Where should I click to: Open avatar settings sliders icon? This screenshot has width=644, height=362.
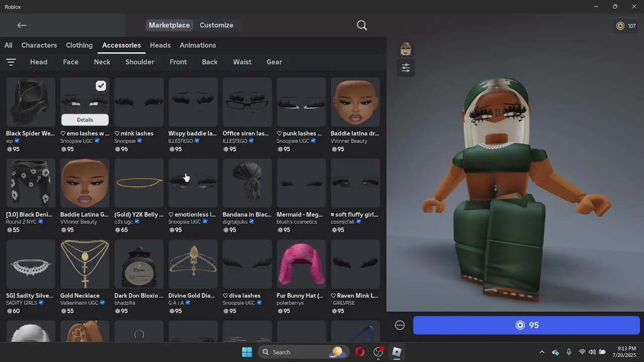406,68
